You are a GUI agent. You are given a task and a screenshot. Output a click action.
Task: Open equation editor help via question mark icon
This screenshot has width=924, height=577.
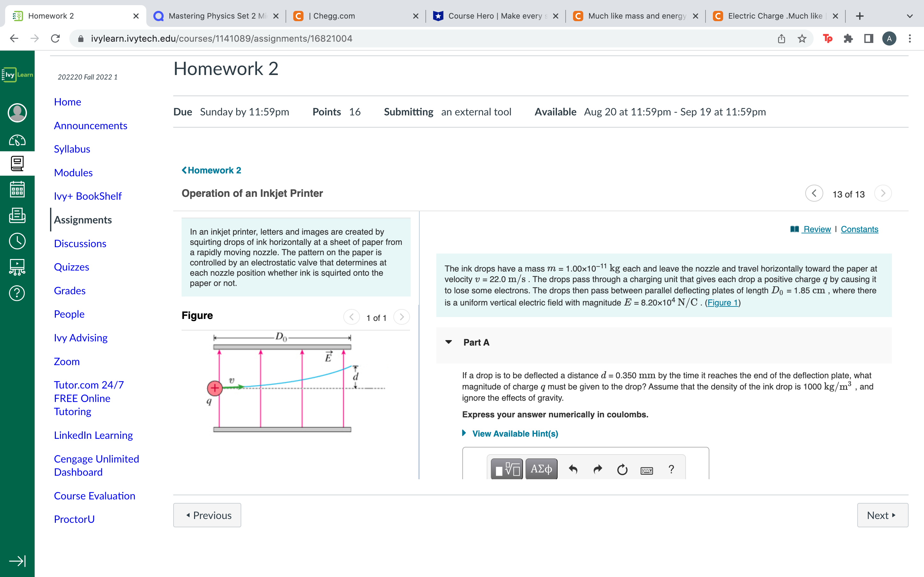(x=671, y=469)
